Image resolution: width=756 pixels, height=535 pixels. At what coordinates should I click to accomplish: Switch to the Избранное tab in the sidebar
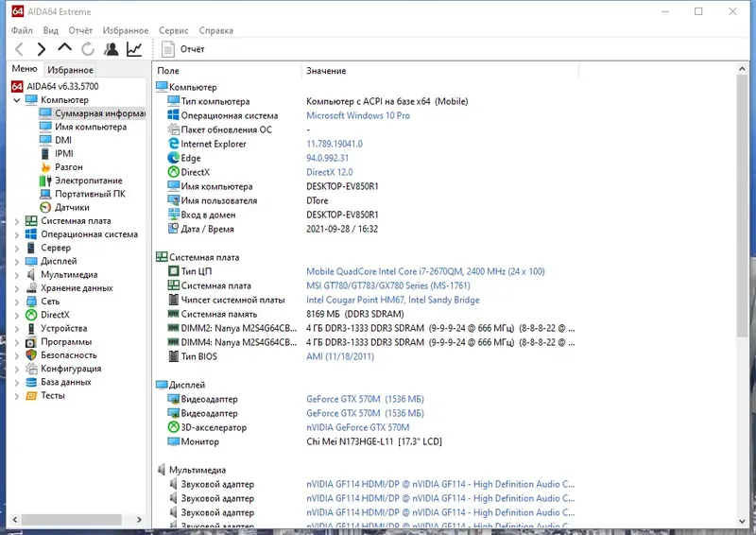coord(70,70)
